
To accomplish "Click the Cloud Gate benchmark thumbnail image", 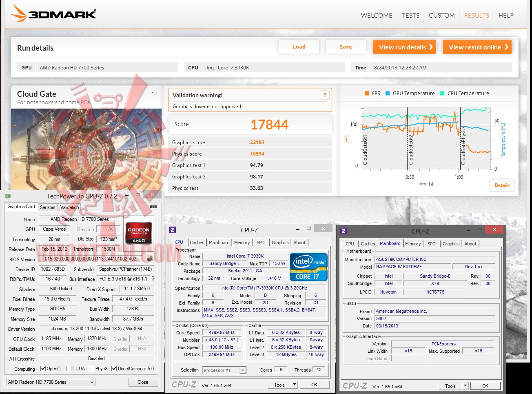I will [86, 149].
